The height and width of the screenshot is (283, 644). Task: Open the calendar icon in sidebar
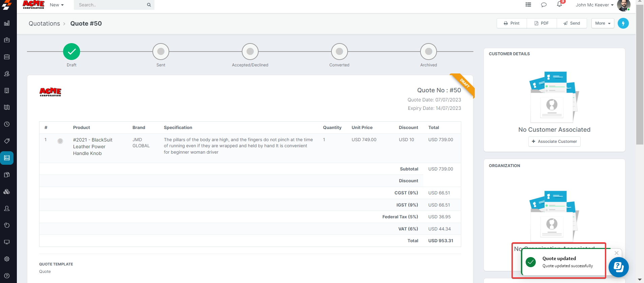point(7,57)
